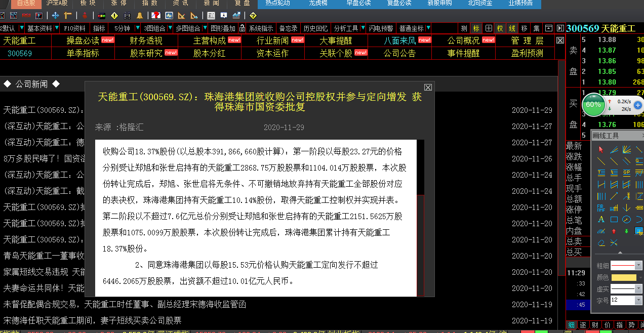
Task: Open the 财务透视 section
Action: 146,40
